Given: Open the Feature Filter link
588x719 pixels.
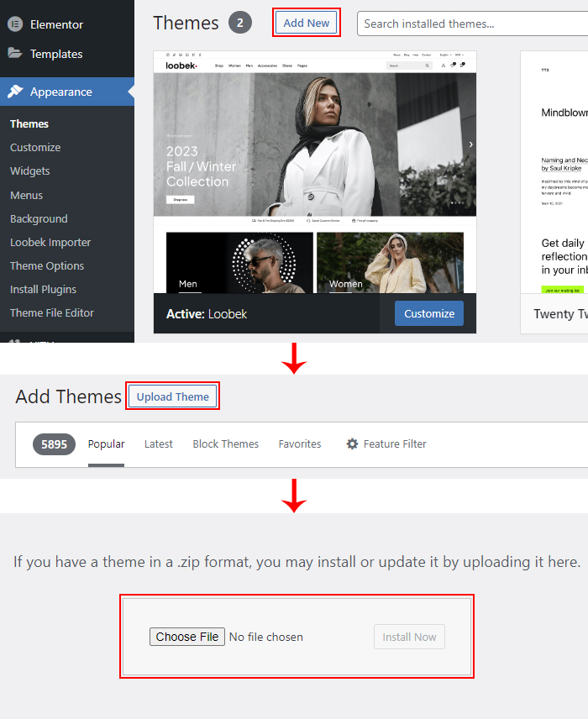Looking at the screenshot, I should click(x=386, y=443).
